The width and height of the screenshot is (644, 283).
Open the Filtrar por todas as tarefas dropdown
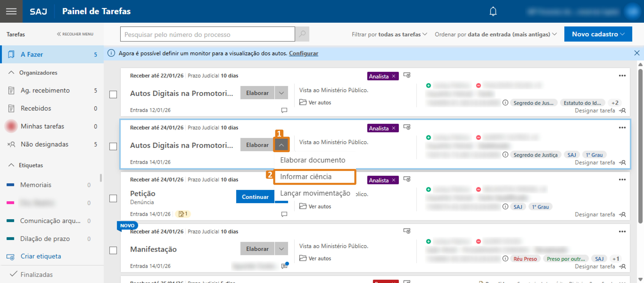click(389, 34)
